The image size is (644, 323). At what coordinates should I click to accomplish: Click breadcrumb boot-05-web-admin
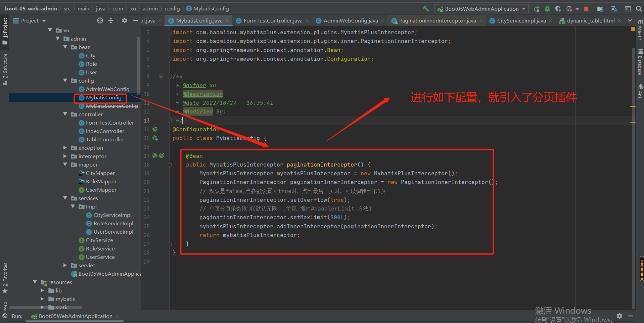point(31,9)
